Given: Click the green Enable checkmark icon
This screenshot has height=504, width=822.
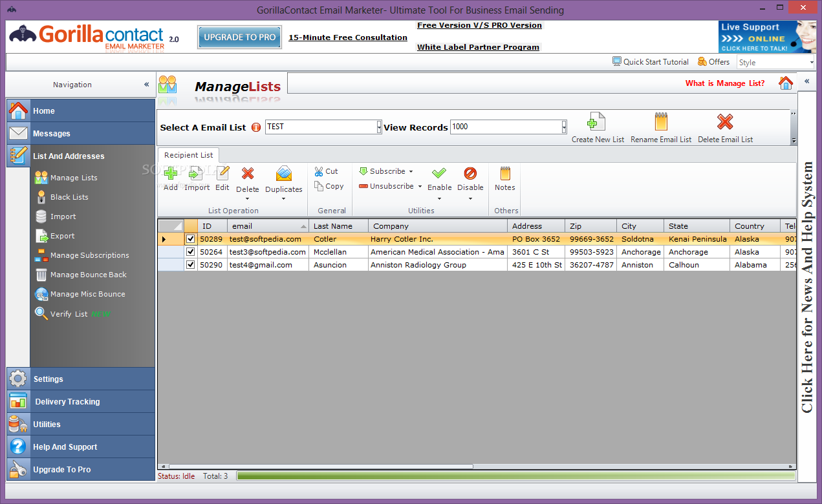Looking at the screenshot, I should [439, 173].
